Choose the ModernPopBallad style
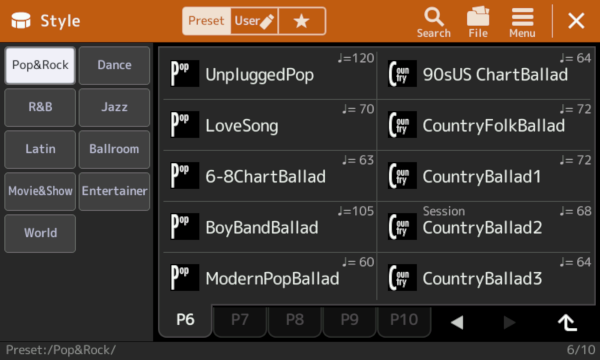This screenshot has width=600, height=360. [x=270, y=278]
